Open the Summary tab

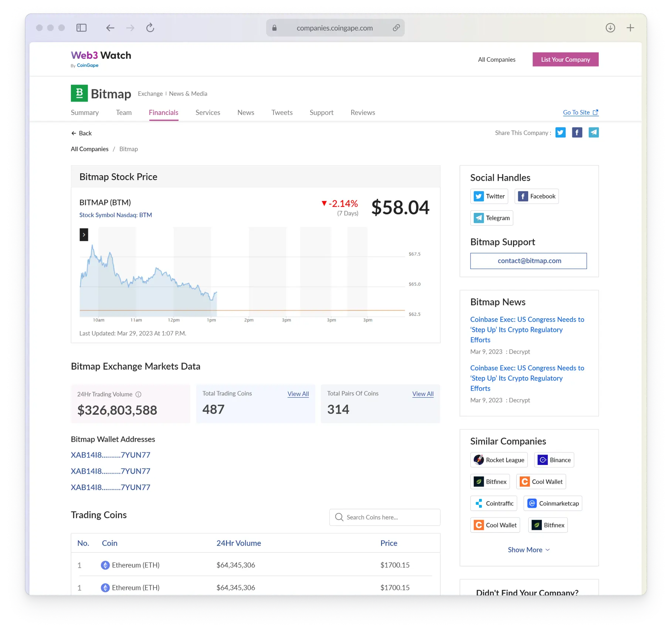click(85, 113)
